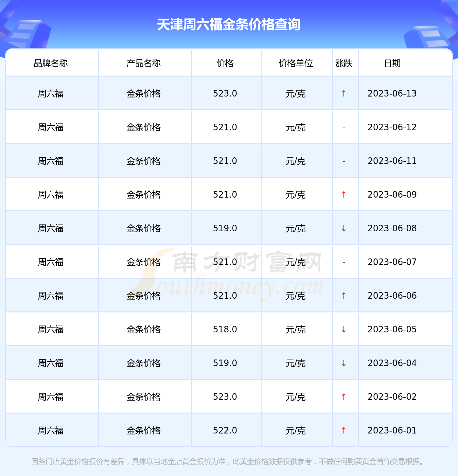Click the 产品名称 column header
Viewport: 458px width, 476px height.
point(144,63)
